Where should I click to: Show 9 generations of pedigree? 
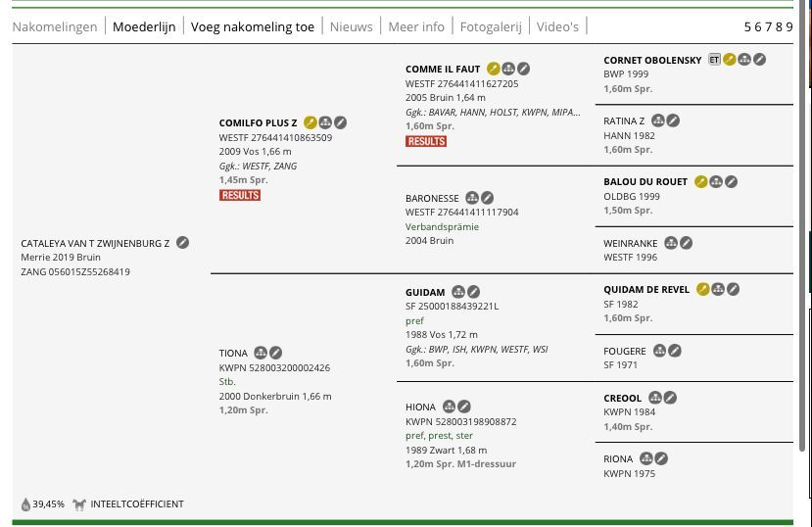[x=789, y=26]
